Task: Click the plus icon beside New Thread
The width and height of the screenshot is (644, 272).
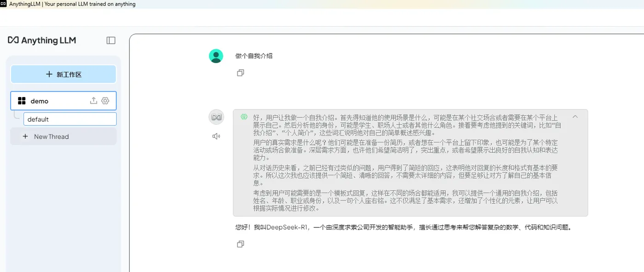Action: coord(25,137)
